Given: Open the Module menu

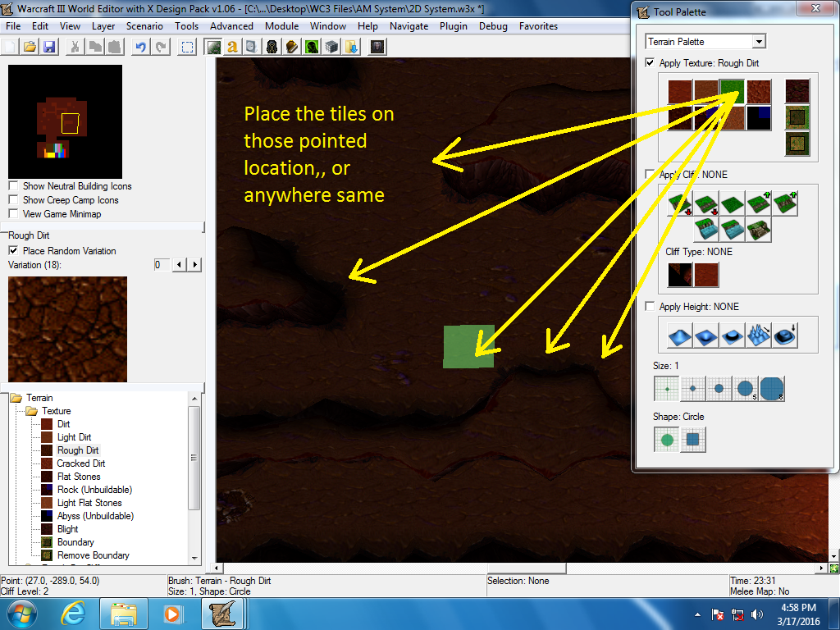Looking at the screenshot, I should tap(282, 26).
